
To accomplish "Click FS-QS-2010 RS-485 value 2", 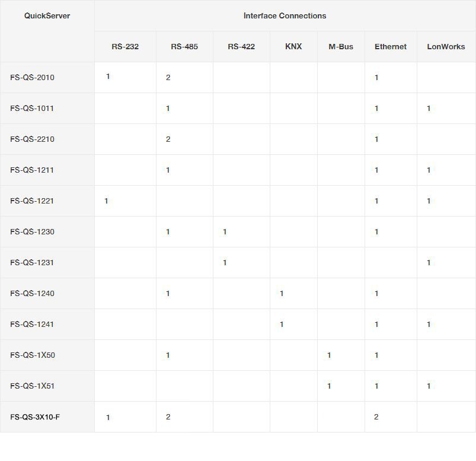I will pyautogui.click(x=168, y=78).
